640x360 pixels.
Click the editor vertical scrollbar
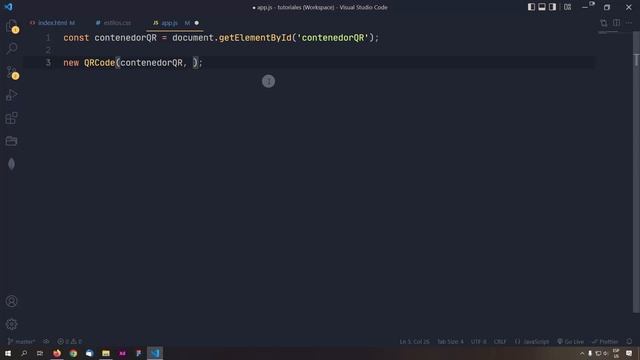tap(636, 171)
